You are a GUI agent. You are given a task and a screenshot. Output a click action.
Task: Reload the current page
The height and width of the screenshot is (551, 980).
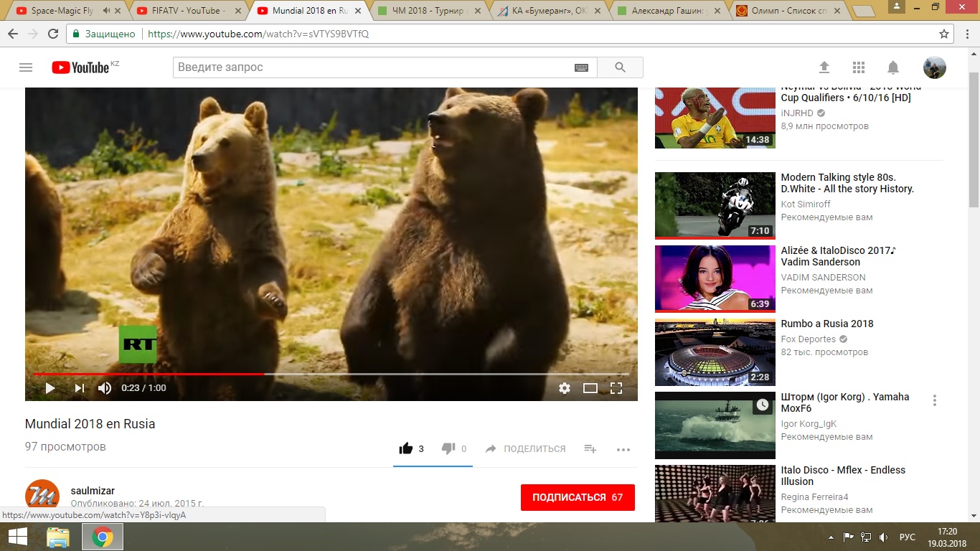coord(53,34)
